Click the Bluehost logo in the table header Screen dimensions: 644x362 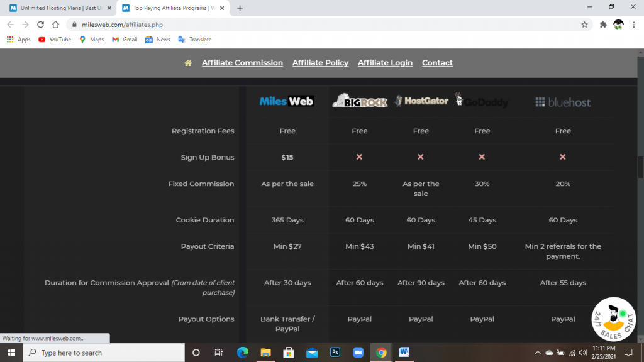click(x=562, y=101)
